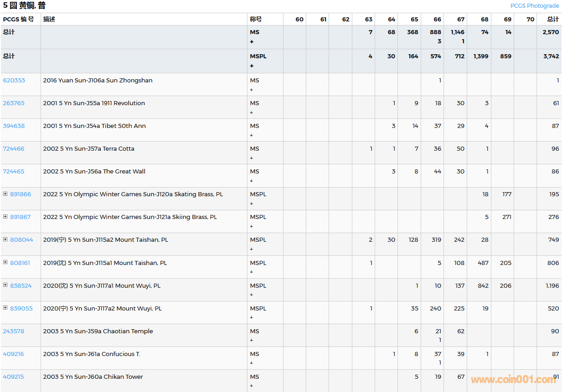Expand row 891867 Skiing Brass plus icon
This screenshot has height=392, width=562.
pos(5,217)
